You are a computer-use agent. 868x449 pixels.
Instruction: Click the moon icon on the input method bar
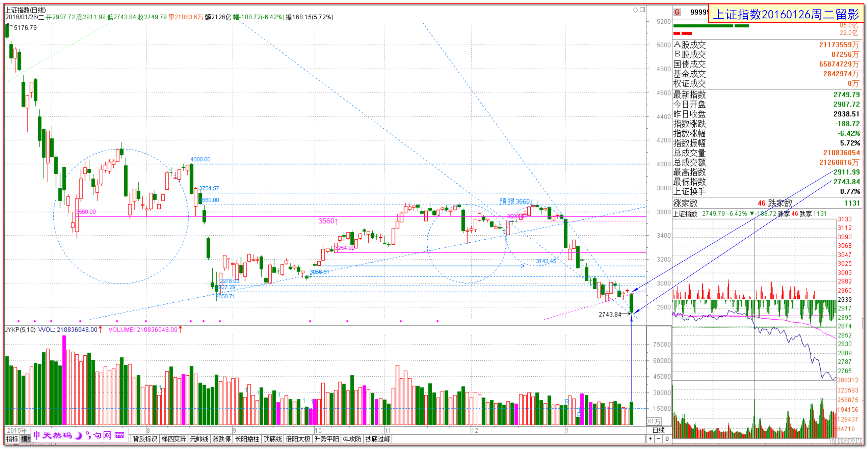[x=79, y=435]
